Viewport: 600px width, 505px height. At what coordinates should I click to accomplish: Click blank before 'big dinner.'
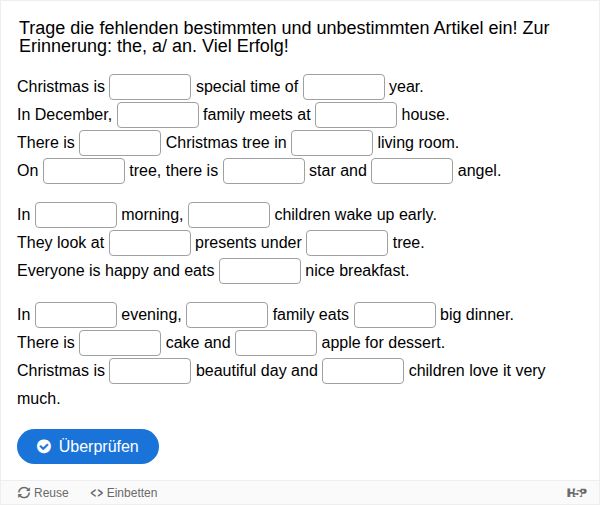click(x=395, y=315)
